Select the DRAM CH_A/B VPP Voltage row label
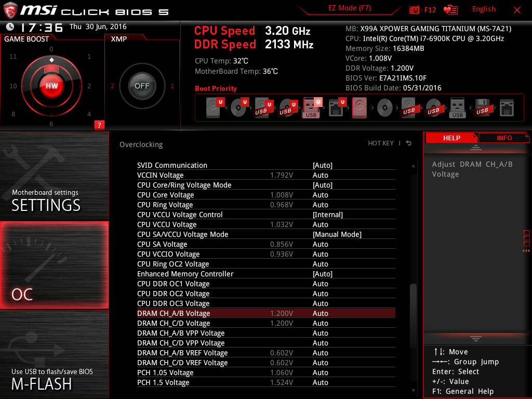532x399 pixels. point(181,333)
